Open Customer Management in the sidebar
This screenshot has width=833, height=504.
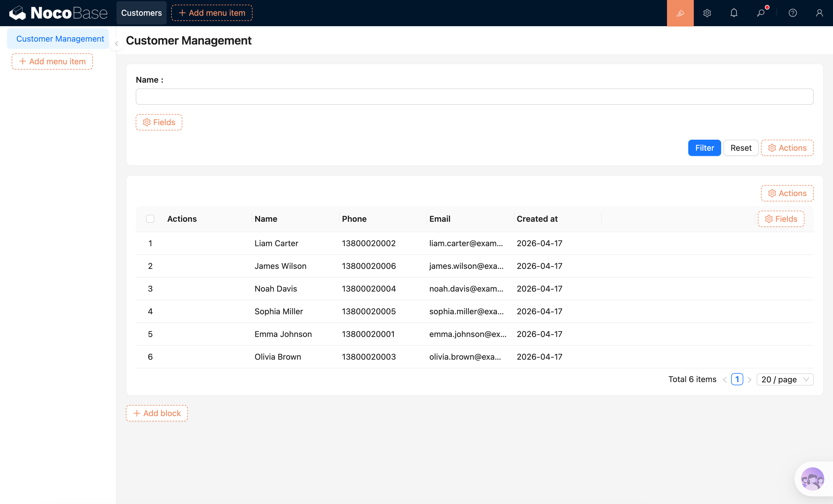pos(58,38)
